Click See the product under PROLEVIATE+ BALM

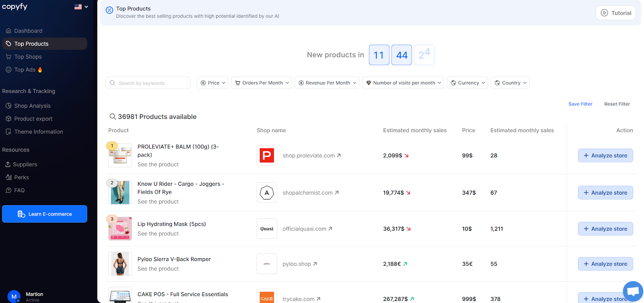coord(158,164)
